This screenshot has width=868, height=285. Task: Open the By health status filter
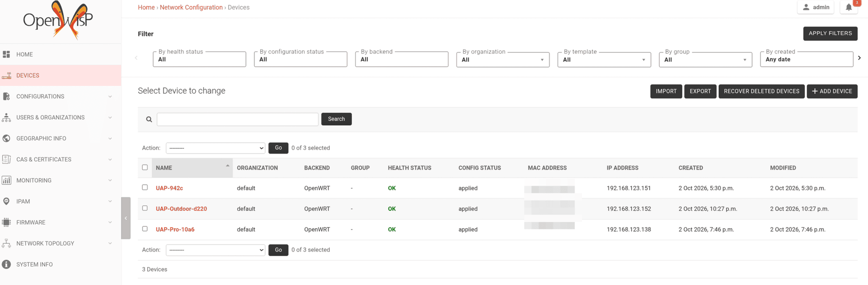199,59
